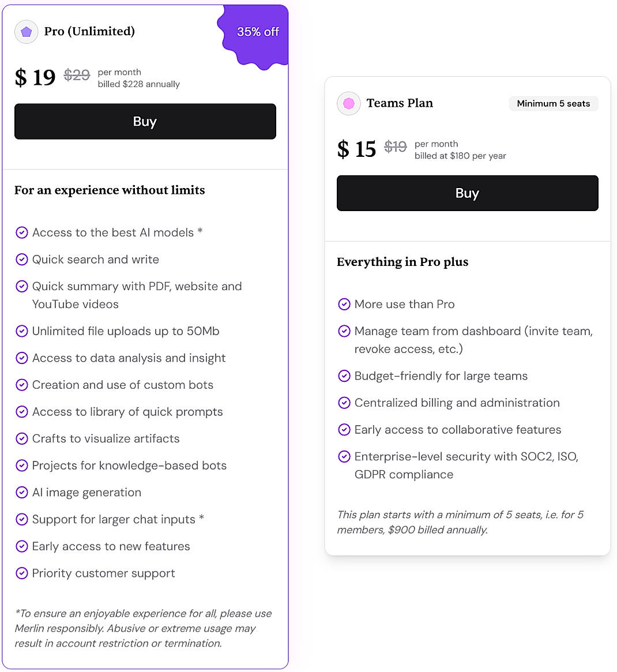Click the 'Teams Plan' heading

(400, 103)
